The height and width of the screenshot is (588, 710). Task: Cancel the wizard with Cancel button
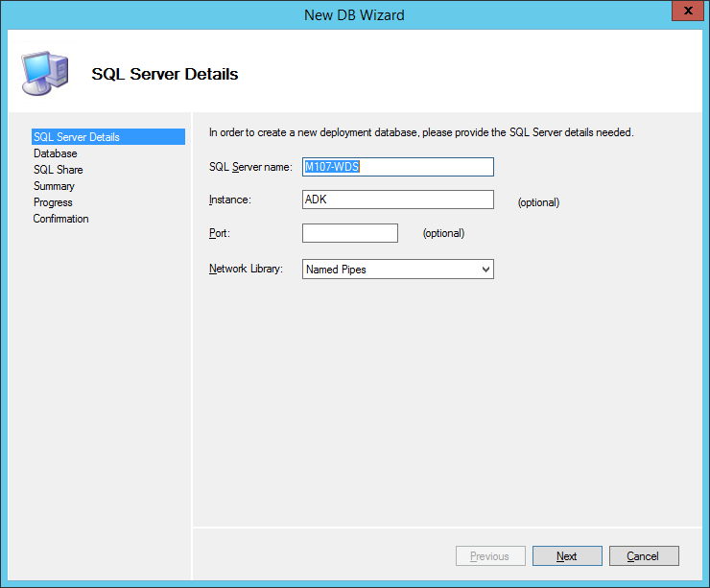coord(642,556)
